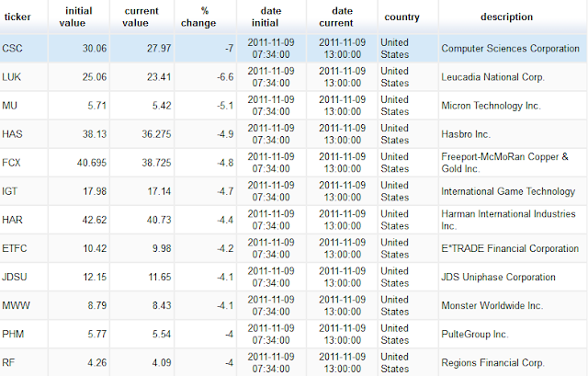Click Freeport-McMoRan Copper & Gold Inc. description

coord(504,163)
